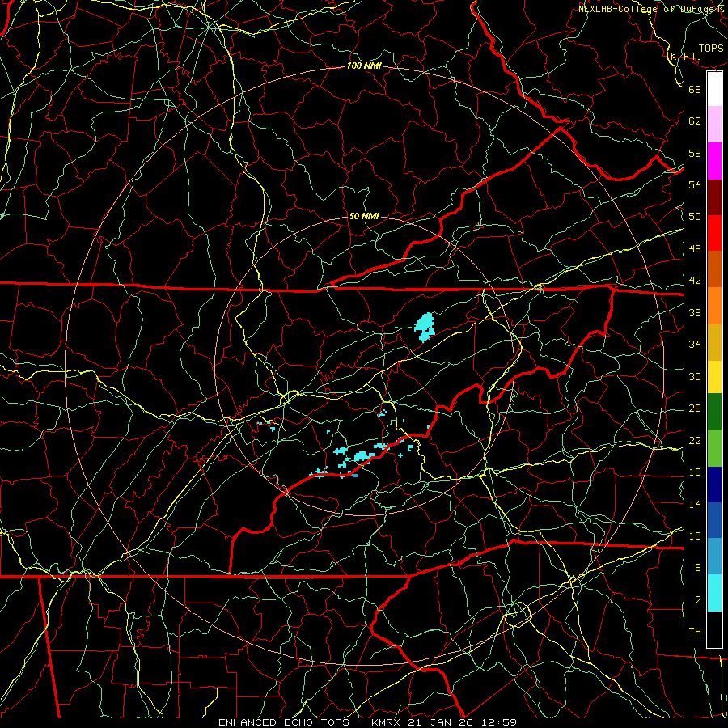Click the legend value "54"
Screen dimensions: 728x728
(695, 184)
